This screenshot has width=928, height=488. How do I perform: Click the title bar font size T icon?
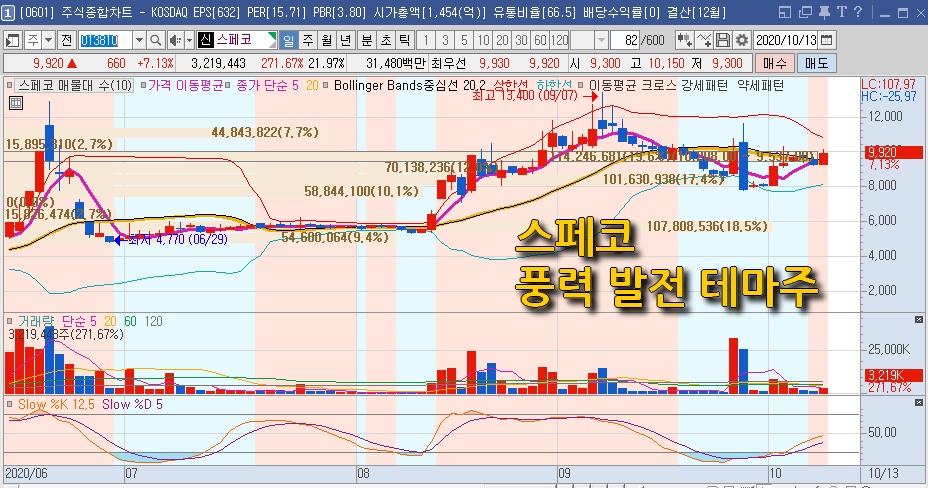click(842, 12)
